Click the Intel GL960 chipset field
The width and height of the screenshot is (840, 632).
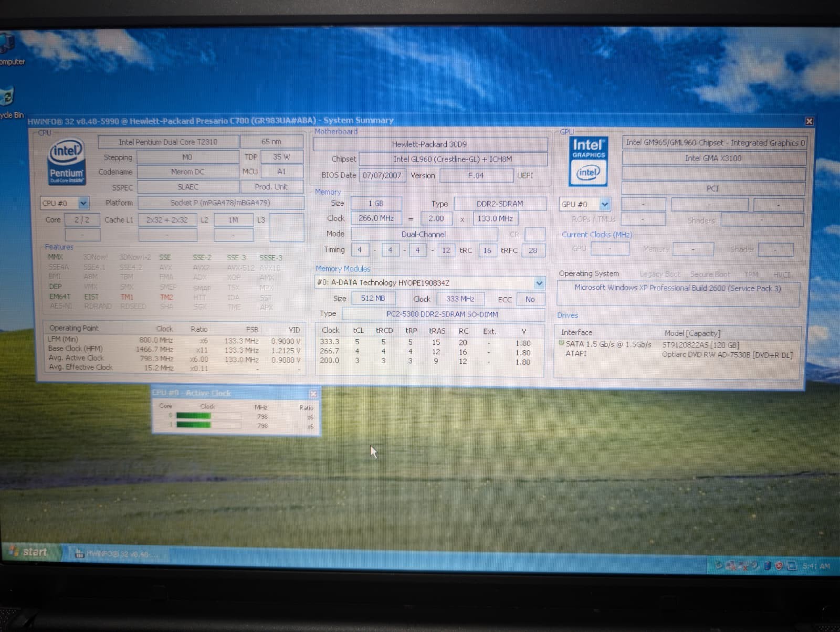coord(453,159)
